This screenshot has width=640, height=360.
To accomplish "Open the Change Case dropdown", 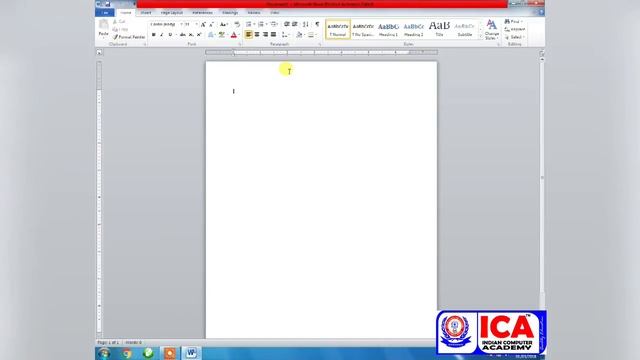I will (x=223, y=24).
